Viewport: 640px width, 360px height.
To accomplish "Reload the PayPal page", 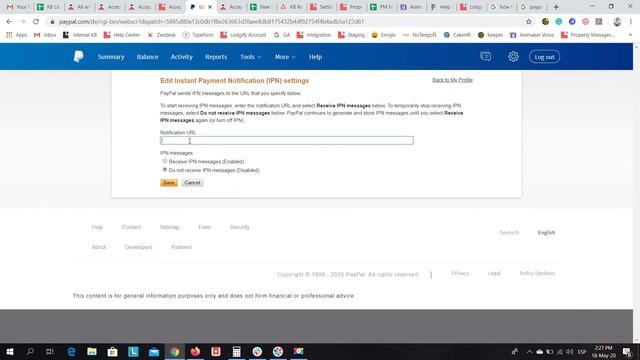I will click(x=36, y=22).
